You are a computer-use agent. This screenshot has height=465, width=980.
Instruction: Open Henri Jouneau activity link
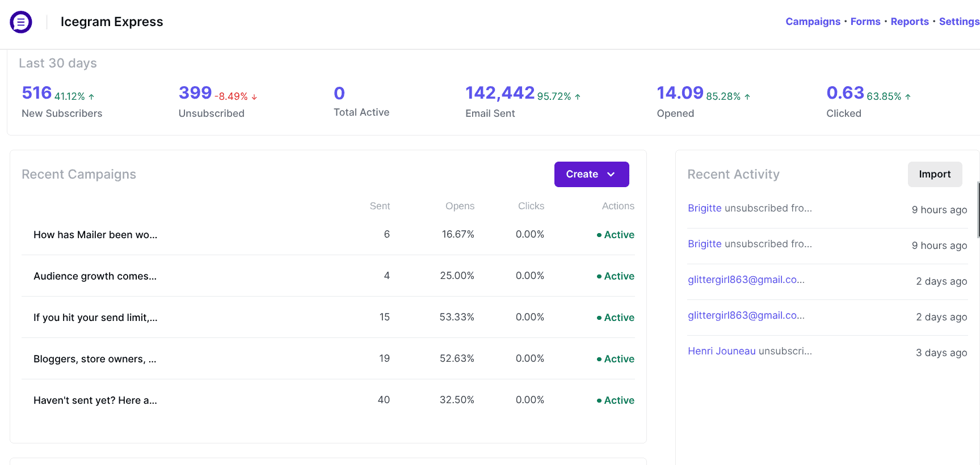pos(722,351)
